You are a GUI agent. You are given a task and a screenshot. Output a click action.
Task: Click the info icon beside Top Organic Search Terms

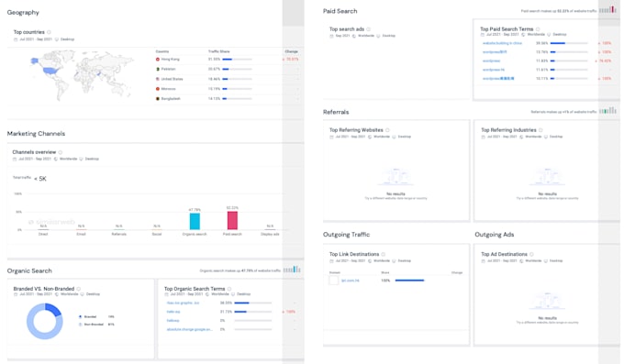pyautogui.click(x=229, y=289)
